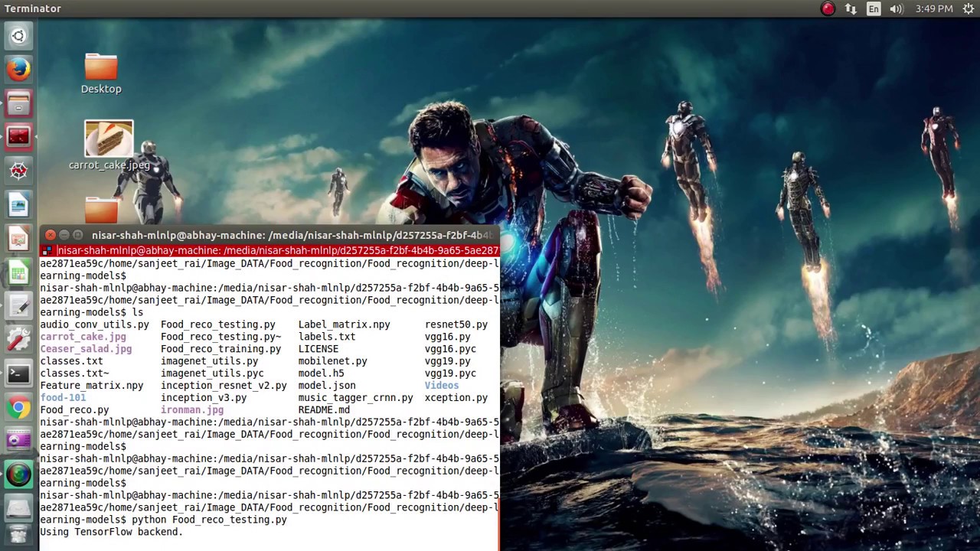Viewport: 980px width, 551px height.
Task: Click 'classes.txt' in the terminal listing
Action: click(71, 361)
